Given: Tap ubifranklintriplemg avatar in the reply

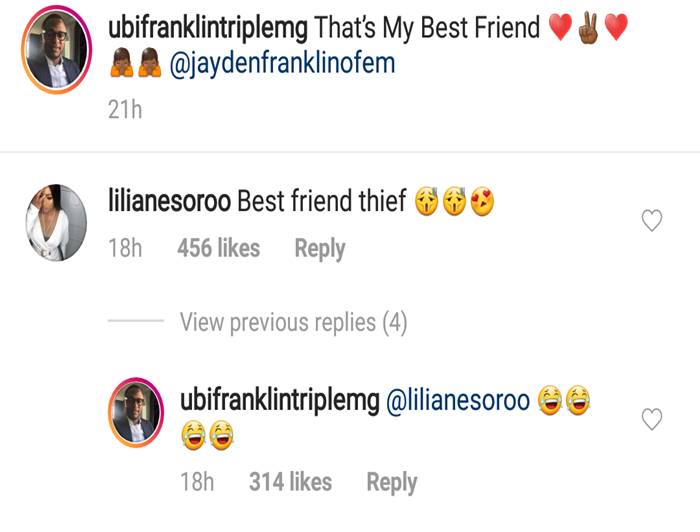Looking at the screenshot, I should coord(136,412).
